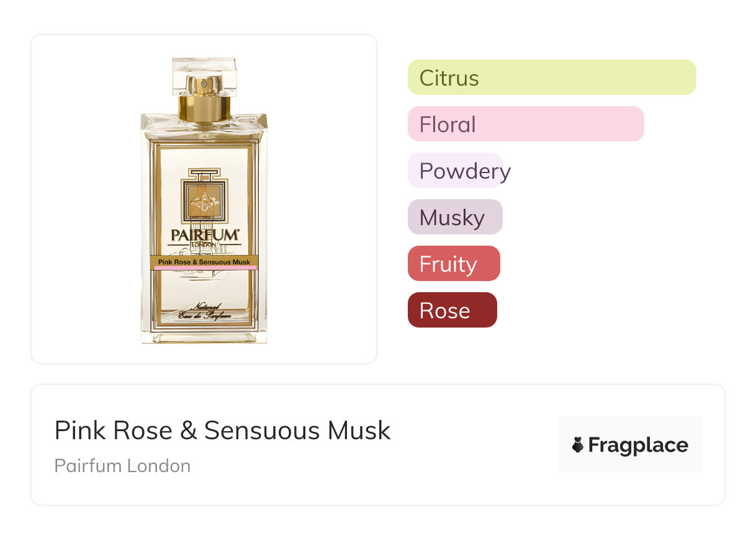This screenshot has width=756, height=536.
Task: Click the clear glass stopper atop the bottle
Action: tap(204, 76)
